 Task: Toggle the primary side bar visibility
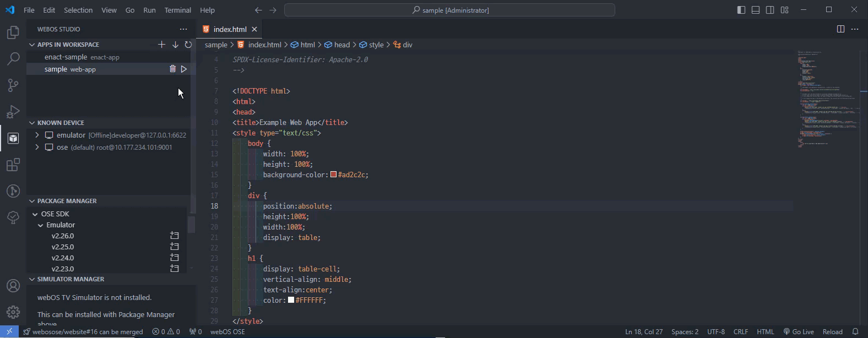741,10
